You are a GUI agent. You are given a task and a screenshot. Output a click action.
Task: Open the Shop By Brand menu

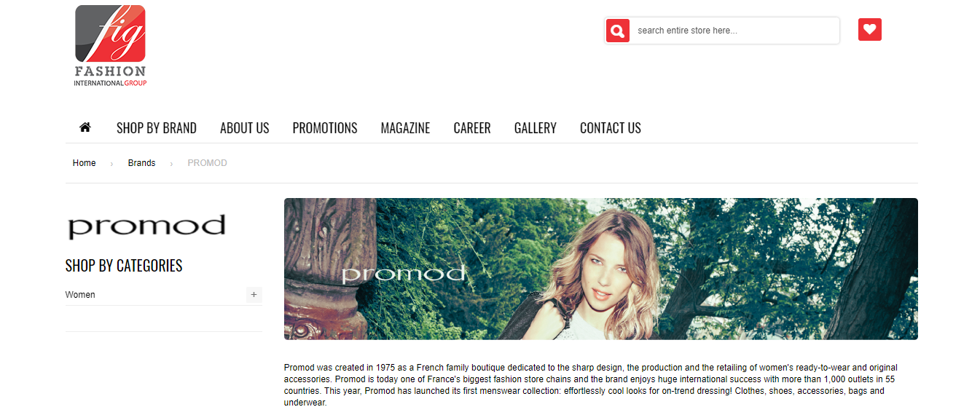coord(157,128)
